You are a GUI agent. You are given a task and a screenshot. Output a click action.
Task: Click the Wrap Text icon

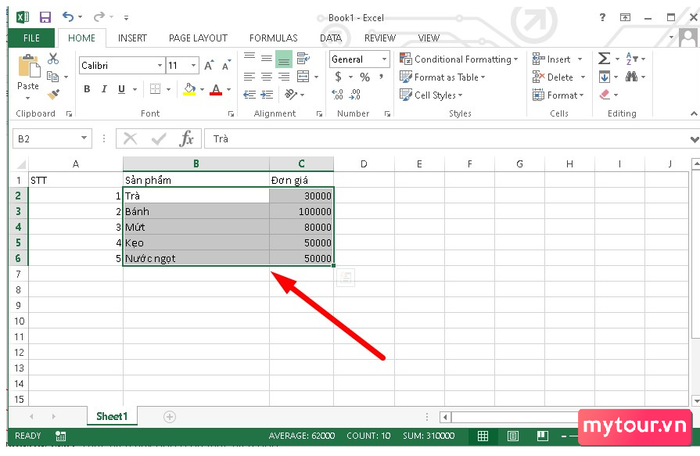304,58
